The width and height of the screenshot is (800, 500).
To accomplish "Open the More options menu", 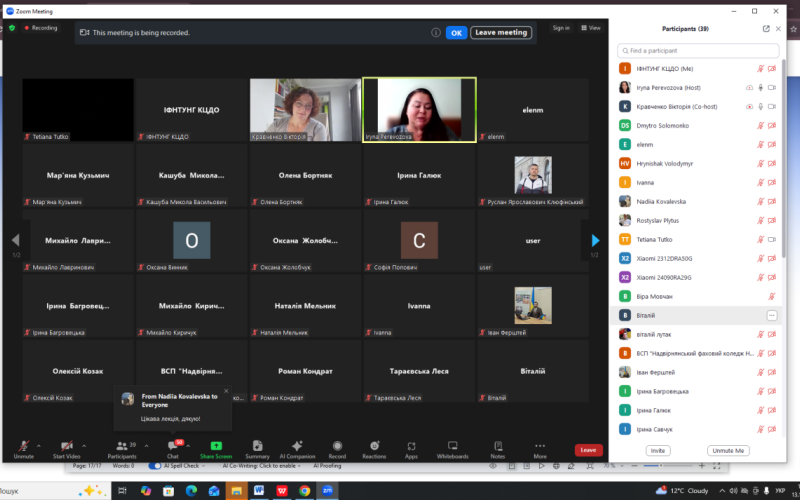I will click(x=540, y=449).
